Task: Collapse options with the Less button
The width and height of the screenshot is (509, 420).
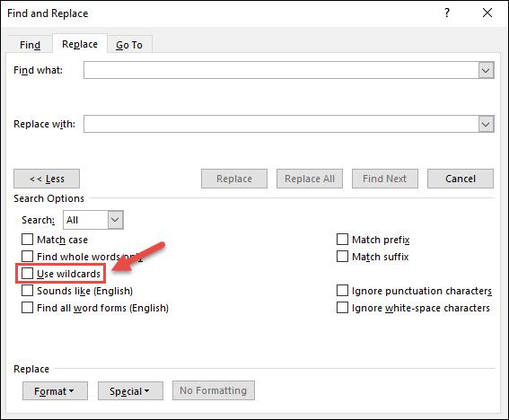Action: (47, 179)
